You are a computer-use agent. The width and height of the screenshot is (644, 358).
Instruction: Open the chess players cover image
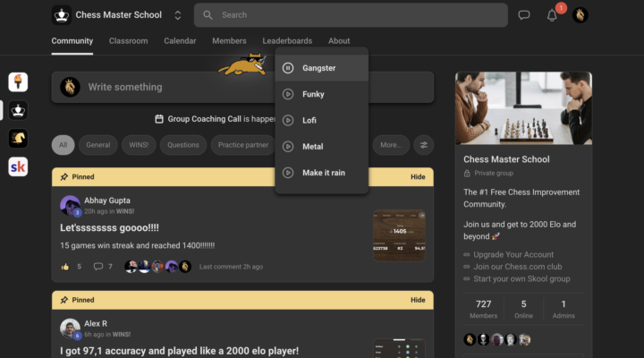click(x=523, y=108)
